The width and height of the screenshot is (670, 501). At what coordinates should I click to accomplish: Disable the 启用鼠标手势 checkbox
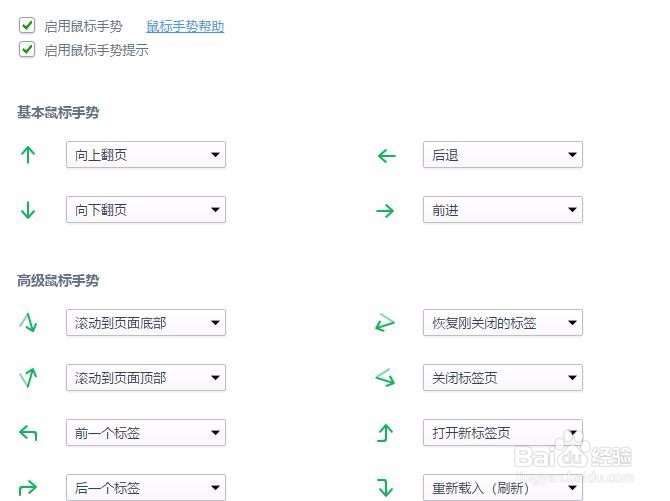tap(27, 26)
